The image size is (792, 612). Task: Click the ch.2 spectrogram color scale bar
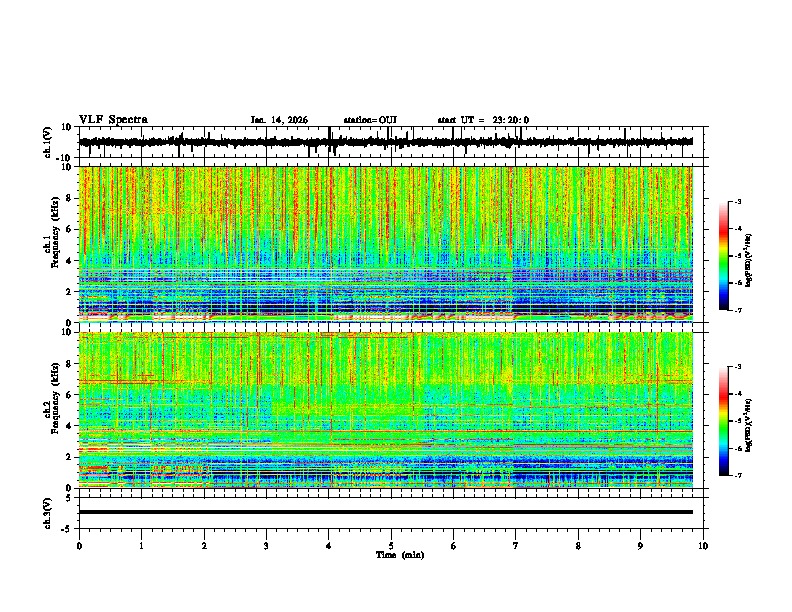click(x=723, y=421)
